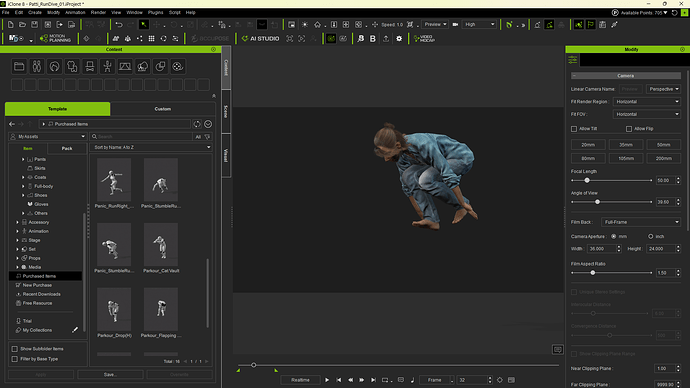Screen dimensions: 690x388
Task: Open the Fit FOV dropdown
Action: (x=647, y=114)
